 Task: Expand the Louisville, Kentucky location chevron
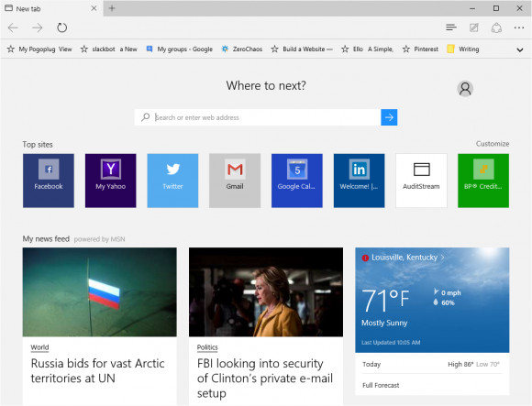click(442, 258)
